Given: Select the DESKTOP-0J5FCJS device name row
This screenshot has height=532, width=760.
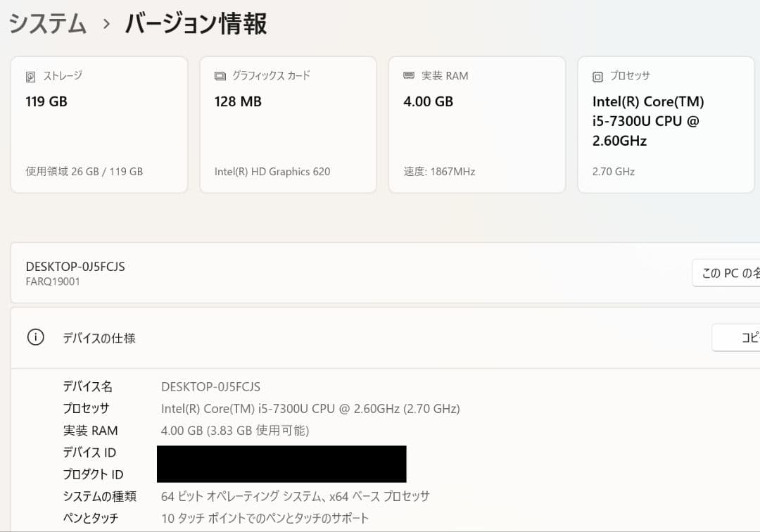Looking at the screenshot, I should (75, 267).
